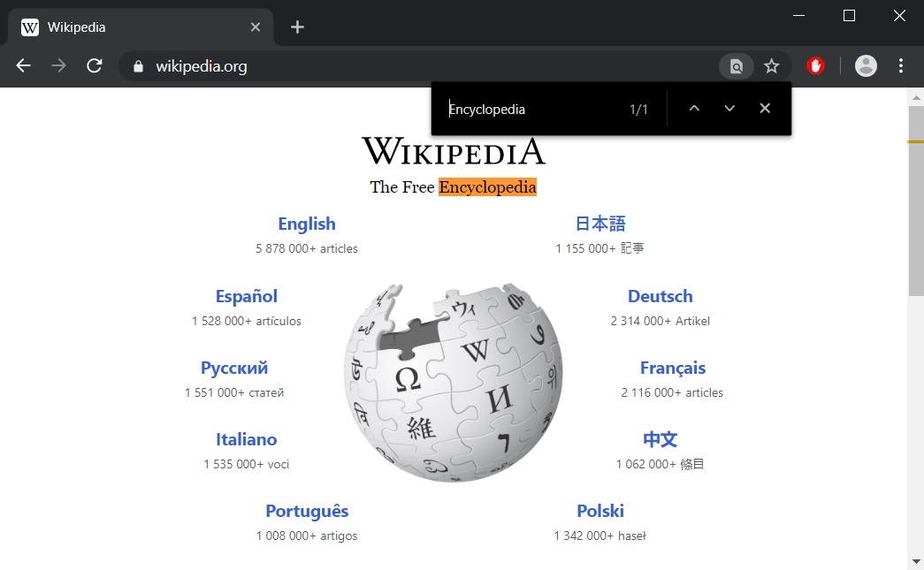Image resolution: width=924 pixels, height=570 pixels.
Task: Open the user profile avatar
Action: click(x=866, y=66)
